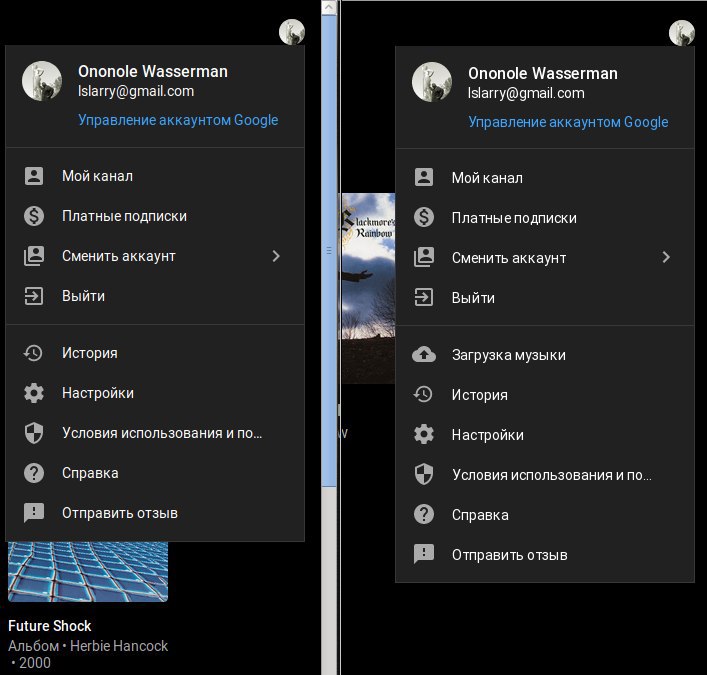Click the feedback icon beside "Отправить отзыв" in left menu
Screen dimensions: 707x675
click(x=34, y=513)
